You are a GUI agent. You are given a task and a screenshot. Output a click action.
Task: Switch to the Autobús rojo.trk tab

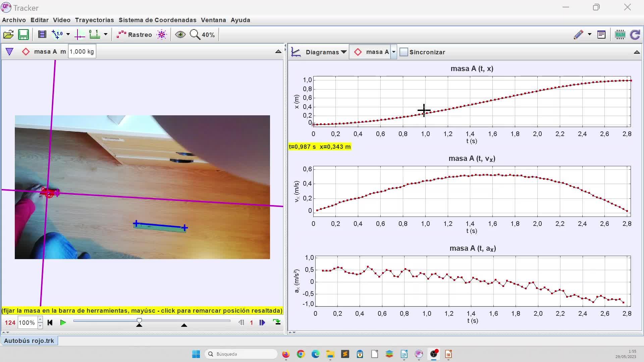tap(29, 341)
